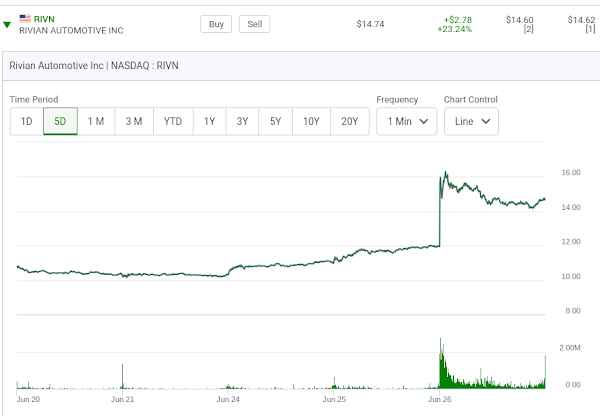Click the Jun 21 volume spike bar
Image resolution: width=600 pixels, height=416 pixels.
click(122, 376)
